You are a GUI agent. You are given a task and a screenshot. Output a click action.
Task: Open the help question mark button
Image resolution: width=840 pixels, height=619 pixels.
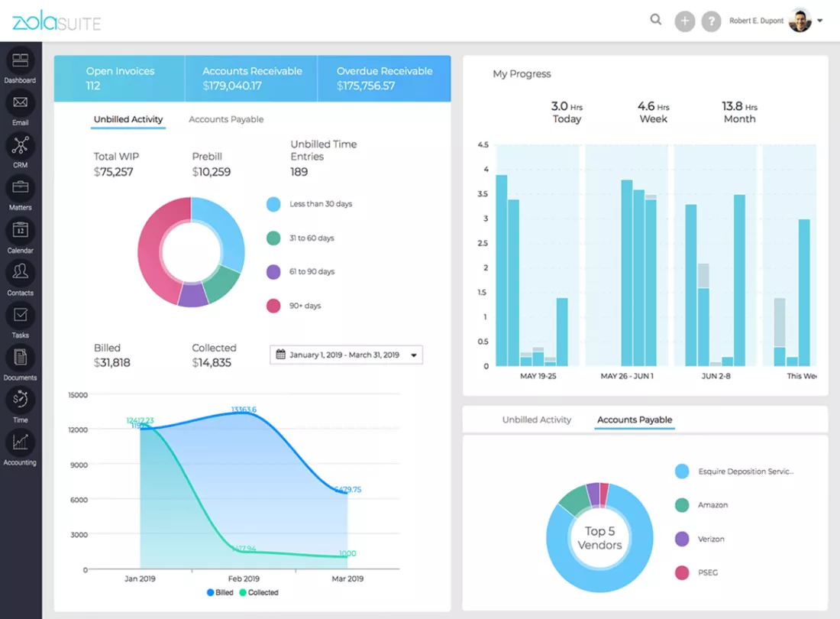point(712,21)
